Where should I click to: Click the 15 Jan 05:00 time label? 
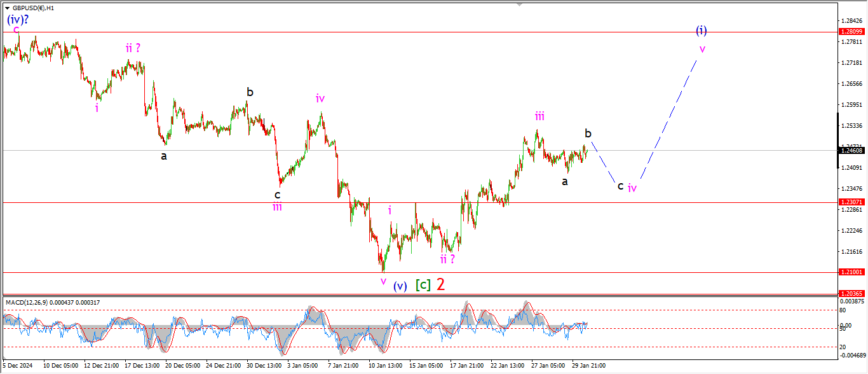427,366
